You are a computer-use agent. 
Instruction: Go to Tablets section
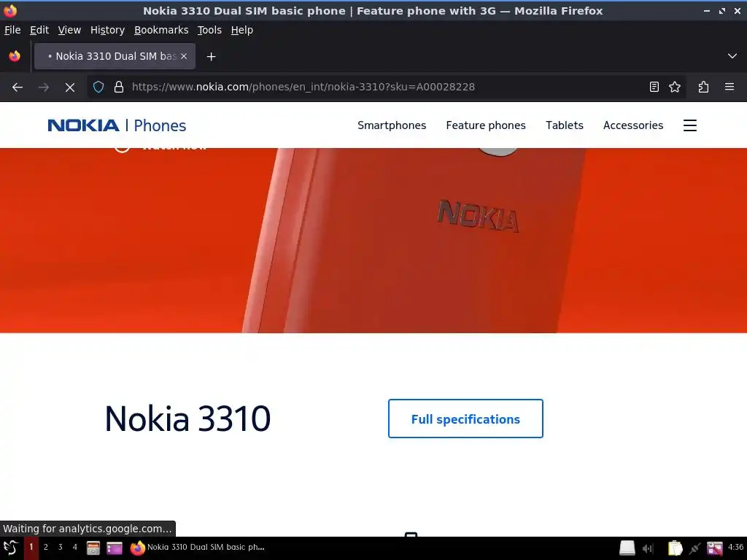564,125
